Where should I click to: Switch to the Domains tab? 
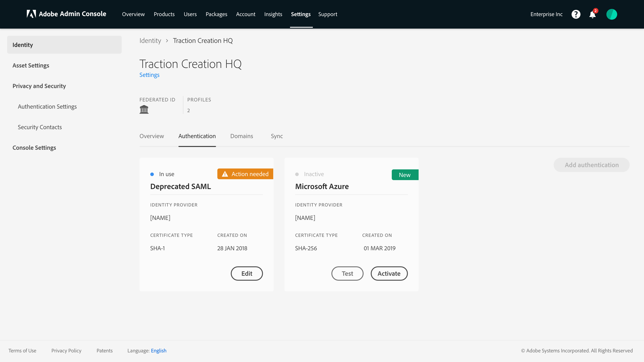pos(242,136)
